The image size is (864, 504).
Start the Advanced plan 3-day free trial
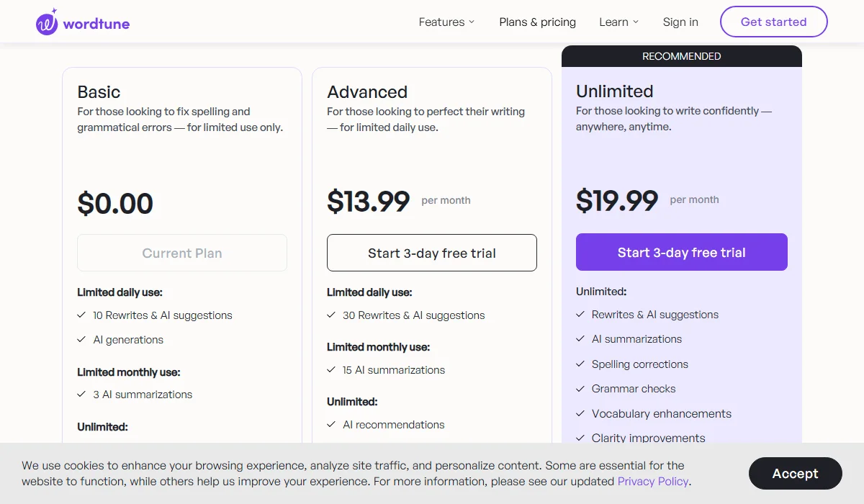pyautogui.click(x=431, y=253)
